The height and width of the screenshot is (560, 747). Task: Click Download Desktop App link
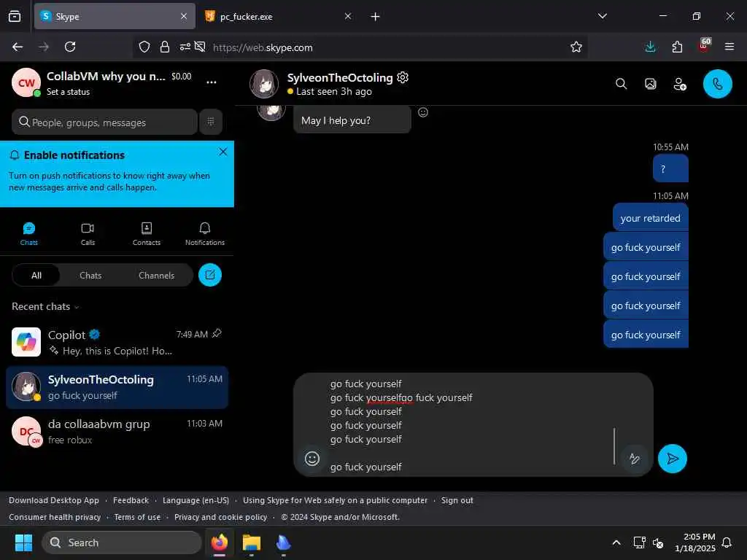coord(54,500)
